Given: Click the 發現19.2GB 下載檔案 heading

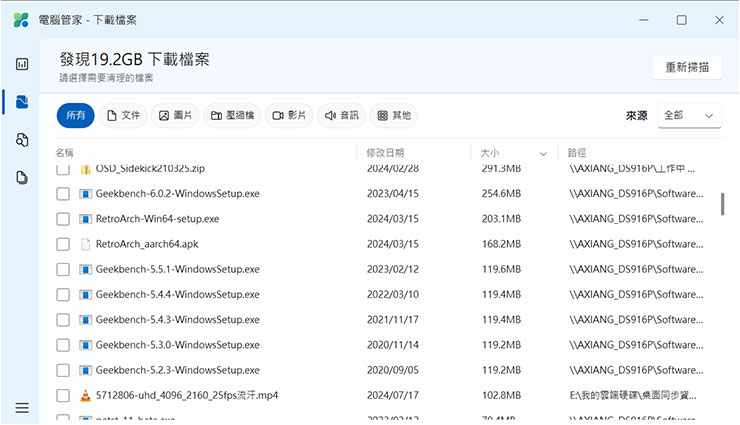Looking at the screenshot, I should pos(135,59).
